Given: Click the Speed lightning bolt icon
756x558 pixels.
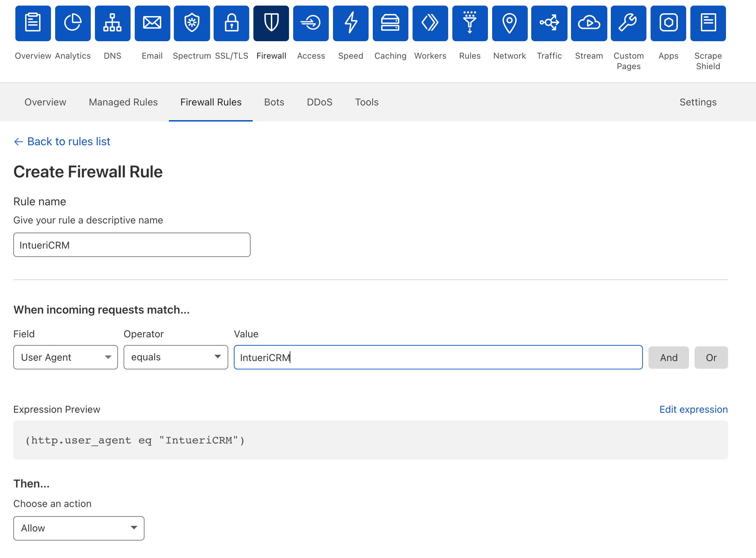Looking at the screenshot, I should (350, 23).
